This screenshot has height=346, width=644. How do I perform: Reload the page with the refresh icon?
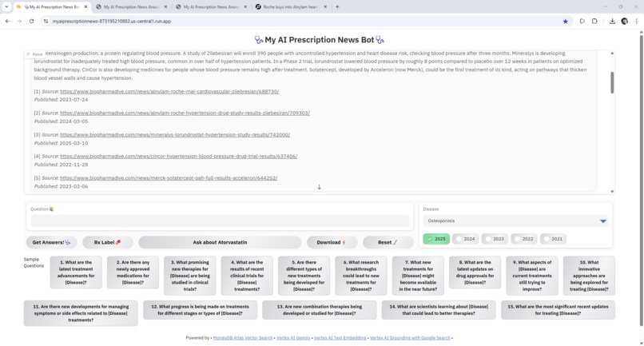[x=31, y=21]
